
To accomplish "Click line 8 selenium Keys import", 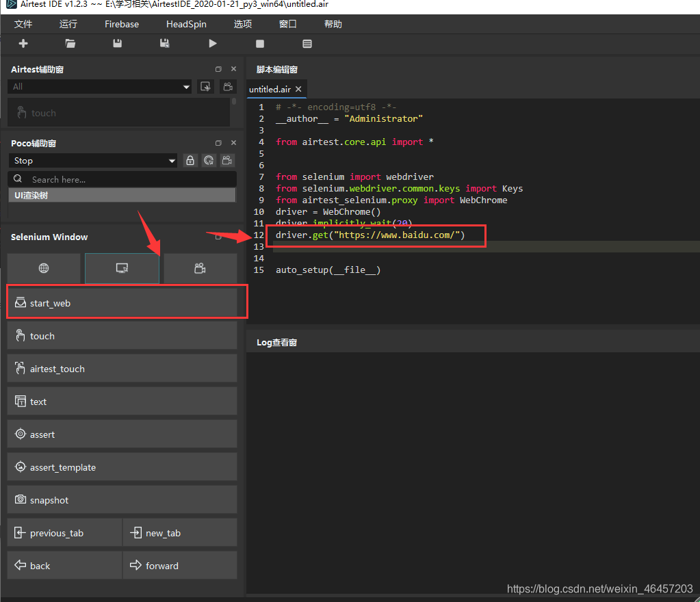I will (x=399, y=188).
